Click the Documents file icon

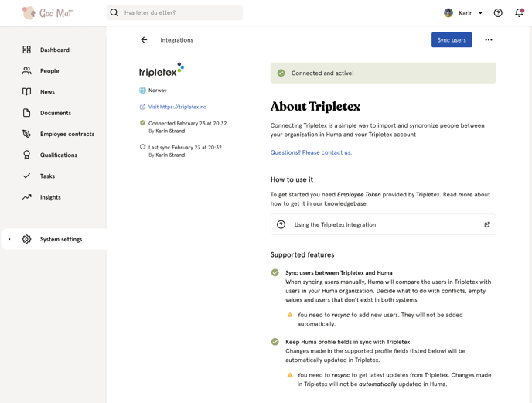click(x=26, y=113)
